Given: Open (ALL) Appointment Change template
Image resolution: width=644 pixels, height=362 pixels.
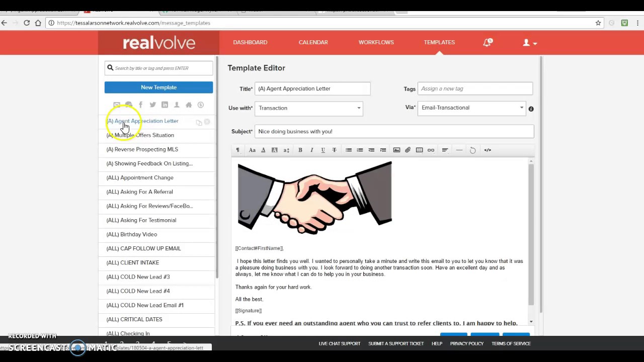Looking at the screenshot, I should (140, 177).
